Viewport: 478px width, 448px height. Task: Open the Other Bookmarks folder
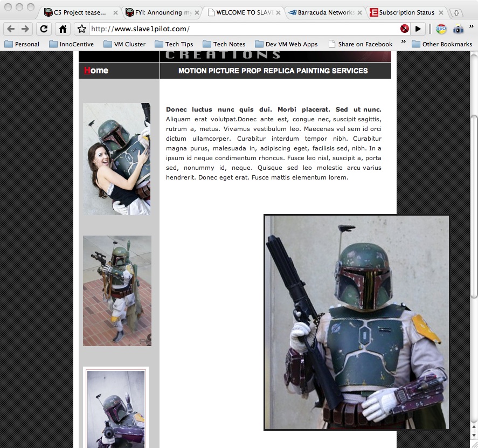tap(442, 44)
